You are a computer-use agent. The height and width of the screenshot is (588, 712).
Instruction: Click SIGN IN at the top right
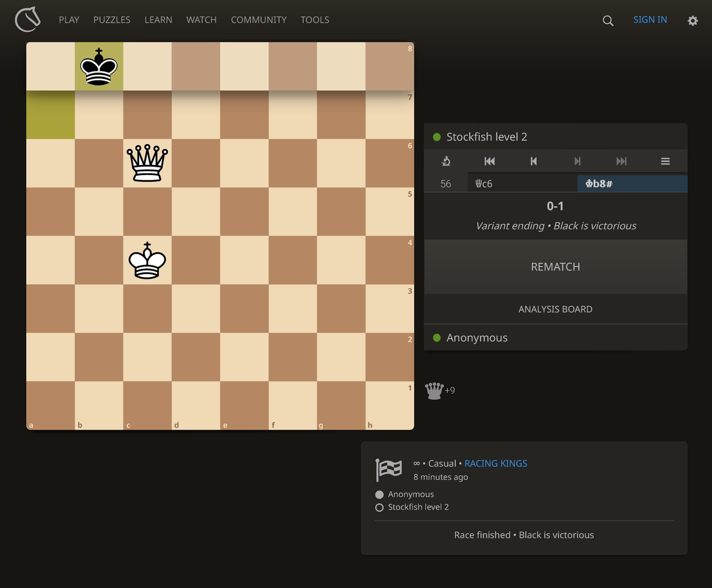point(650,20)
